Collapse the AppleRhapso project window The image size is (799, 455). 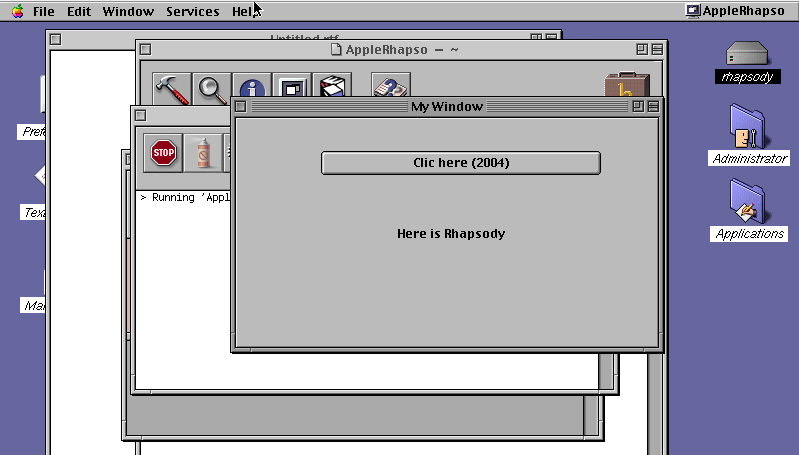pos(657,49)
